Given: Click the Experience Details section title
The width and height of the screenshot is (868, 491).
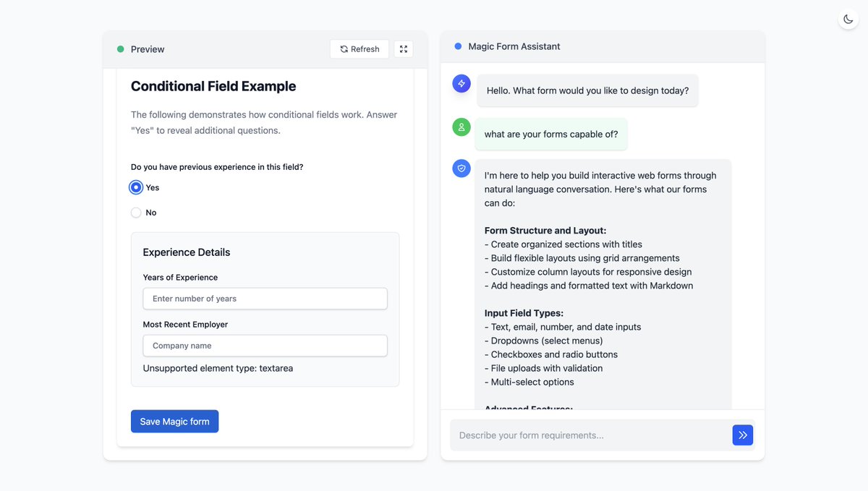Looking at the screenshot, I should click(x=187, y=252).
